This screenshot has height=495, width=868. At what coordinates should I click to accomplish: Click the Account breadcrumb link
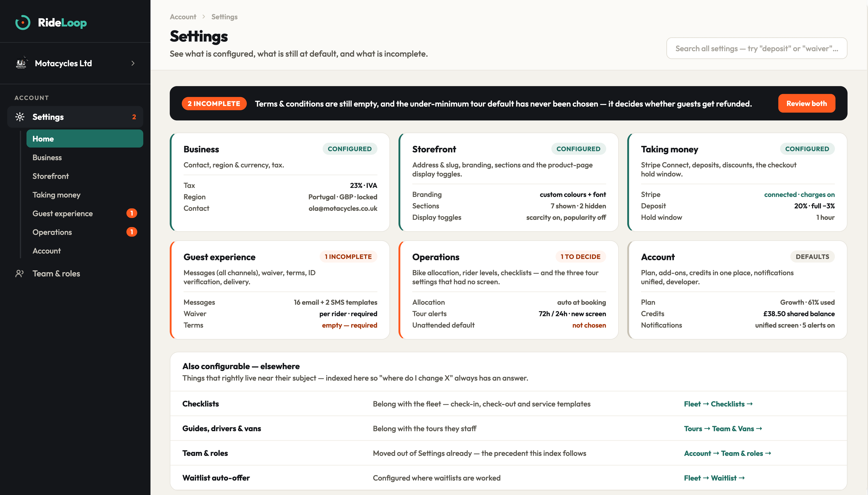[x=183, y=17]
